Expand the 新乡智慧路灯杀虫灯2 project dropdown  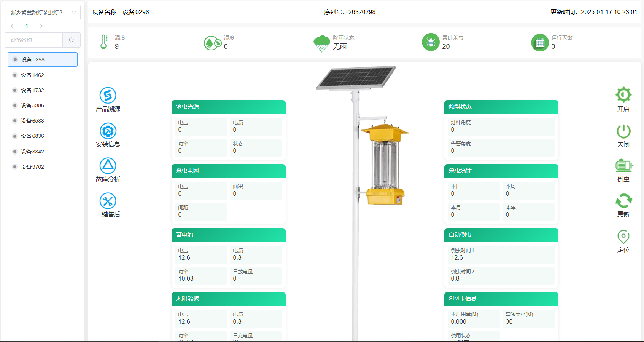[x=42, y=13]
